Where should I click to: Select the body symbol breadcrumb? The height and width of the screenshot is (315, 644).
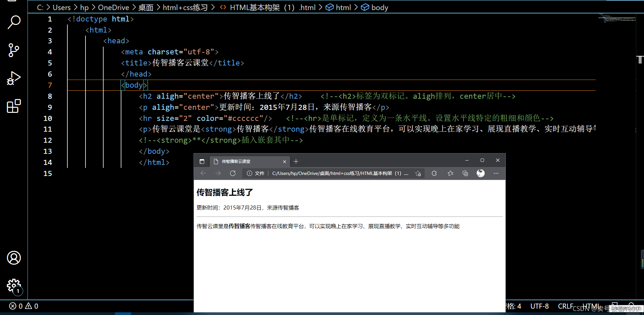[x=375, y=7]
